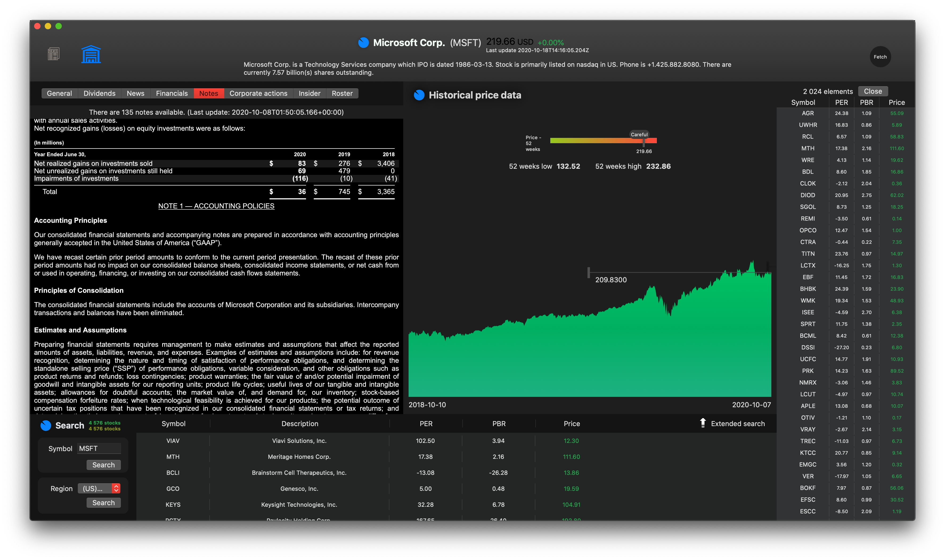Sort search results by PER column header
Image resolution: width=945 pixels, height=560 pixels.
tap(426, 424)
